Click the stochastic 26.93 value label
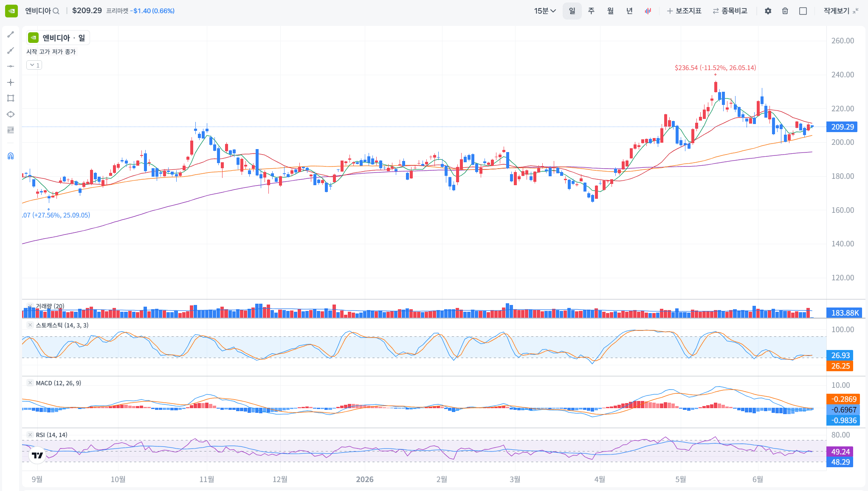The width and height of the screenshot is (868, 491). tap(840, 355)
